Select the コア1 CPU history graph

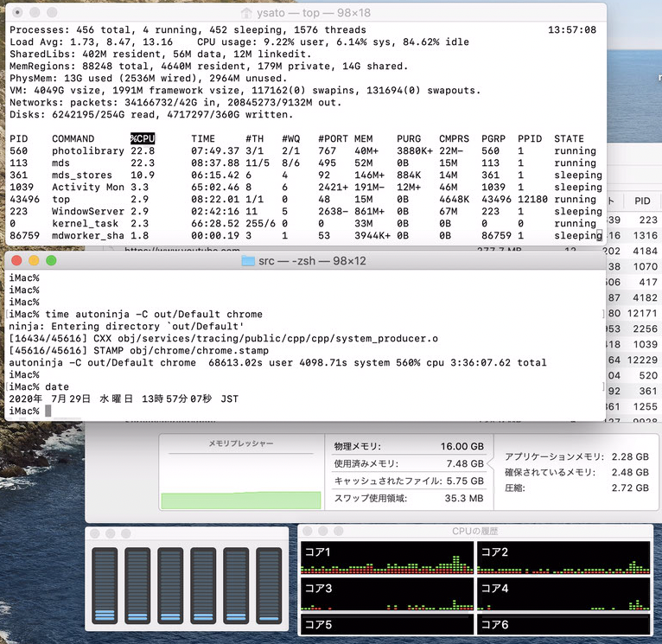pyautogui.click(x=386, y=558)
